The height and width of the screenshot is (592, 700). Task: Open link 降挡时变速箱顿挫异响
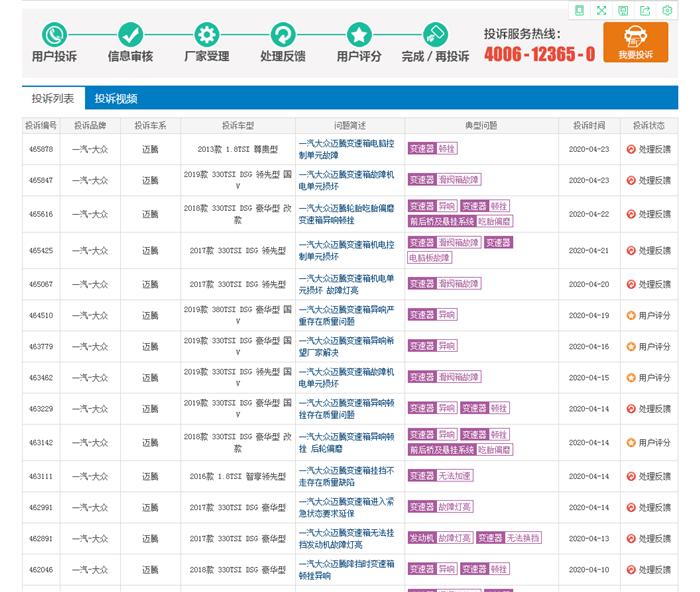coord(346,570)
